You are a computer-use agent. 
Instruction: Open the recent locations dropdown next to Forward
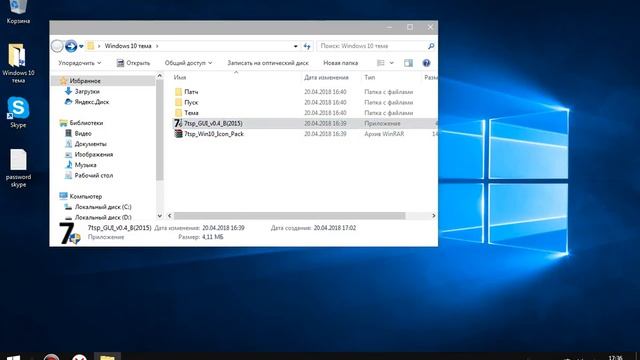click(x=81, y=47)
